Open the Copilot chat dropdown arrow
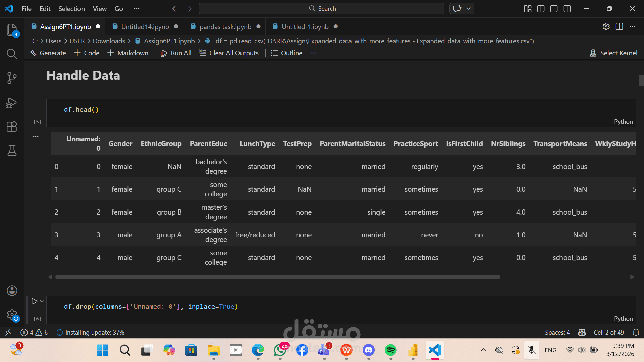Image resolution: width=644 pixels, height=362 pixels. coord(469,9)
